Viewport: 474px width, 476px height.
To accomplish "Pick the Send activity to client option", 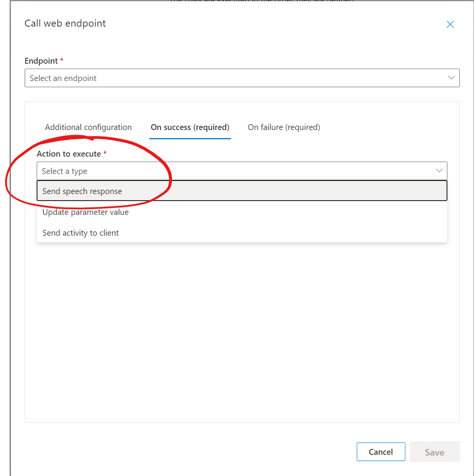I will pyautogui.click(x=81, y=233).
